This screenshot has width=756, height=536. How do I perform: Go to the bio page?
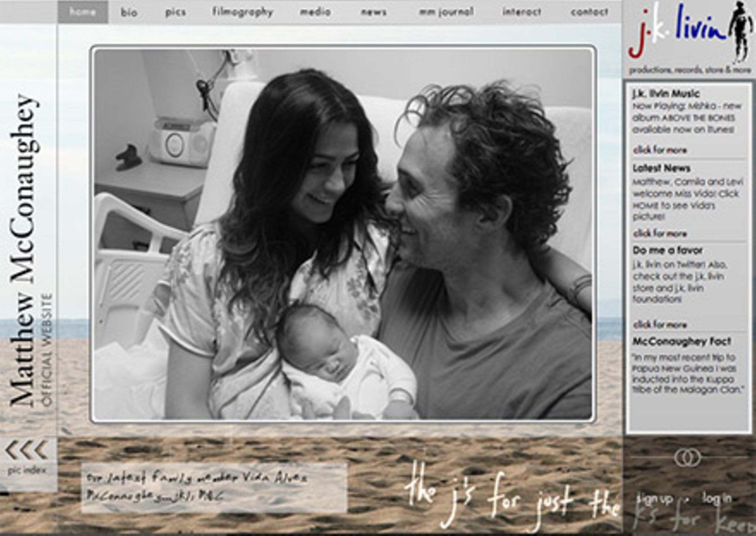pyautogui.click(x=129, y=13)
